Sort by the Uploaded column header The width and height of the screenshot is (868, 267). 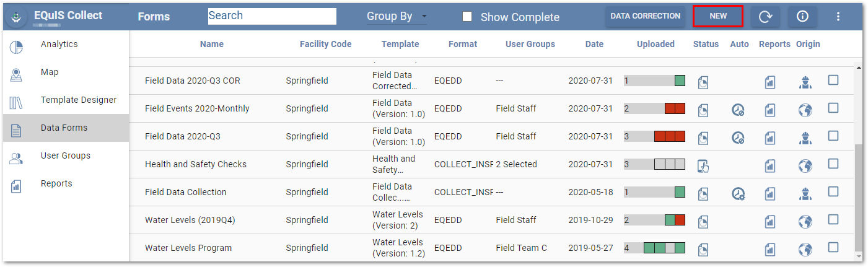[655, 44]
